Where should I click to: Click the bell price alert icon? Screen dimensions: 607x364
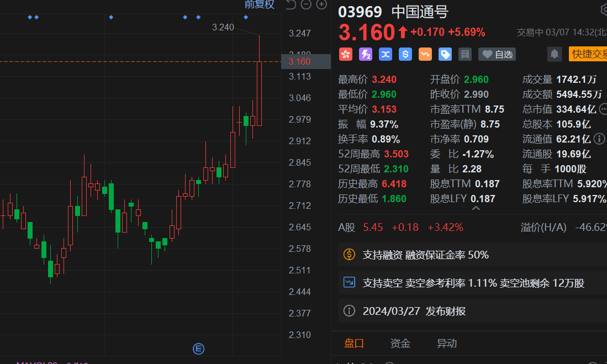coord(555,54)
